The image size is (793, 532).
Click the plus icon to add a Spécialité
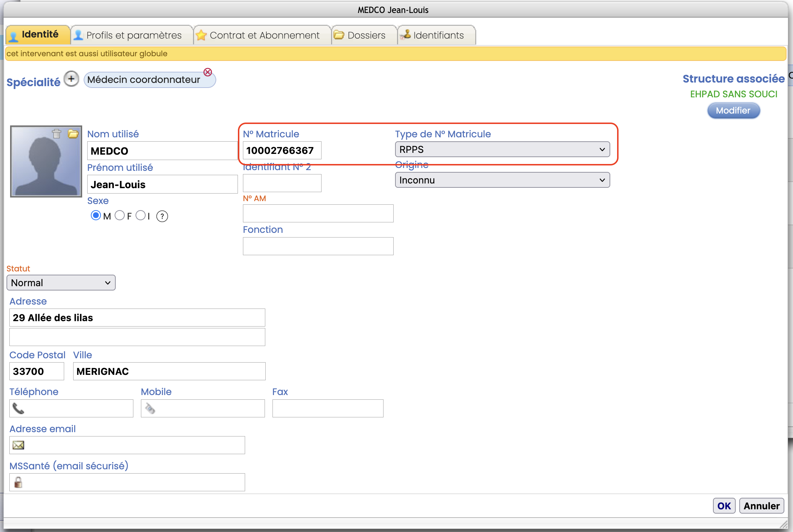click(x=71, y=79)
